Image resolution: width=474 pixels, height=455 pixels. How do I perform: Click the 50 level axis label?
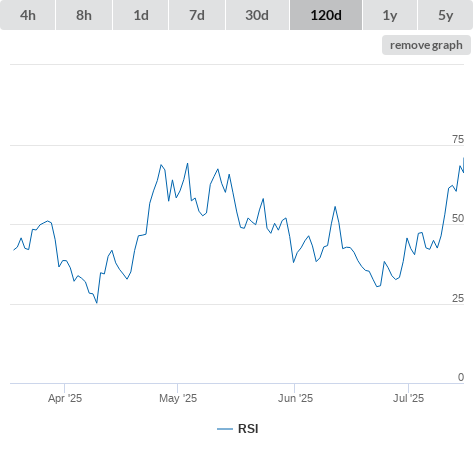pyautogui.click(x=458, y=218)
